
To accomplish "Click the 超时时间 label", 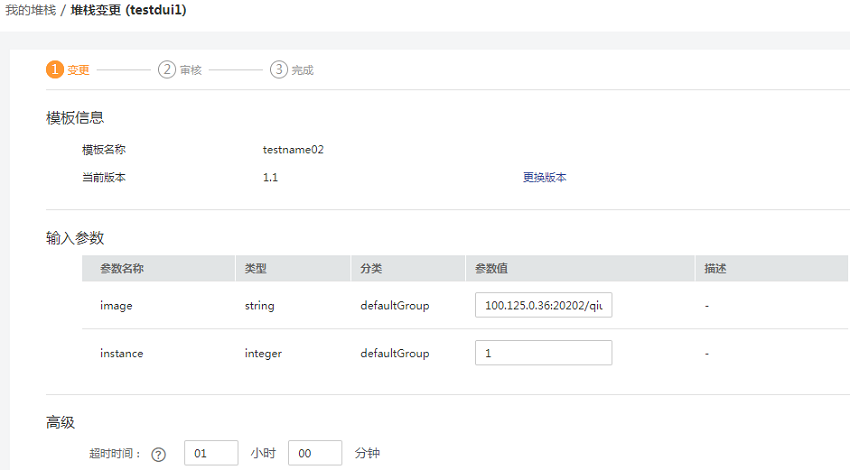I will click(x=114, y=453).
